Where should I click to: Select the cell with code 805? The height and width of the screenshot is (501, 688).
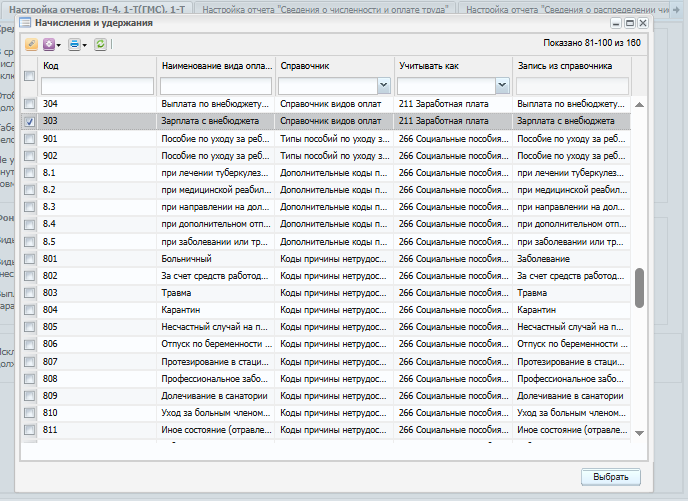tap(97, 327)
